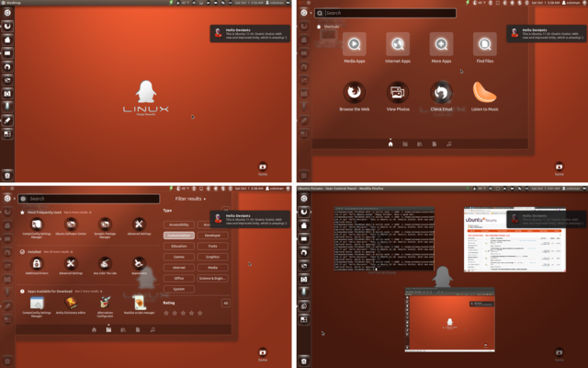588x368 pixels.
Task: Open Ubuntu Software Center in Most Frequently Used
Action: [x=71, y=224]
